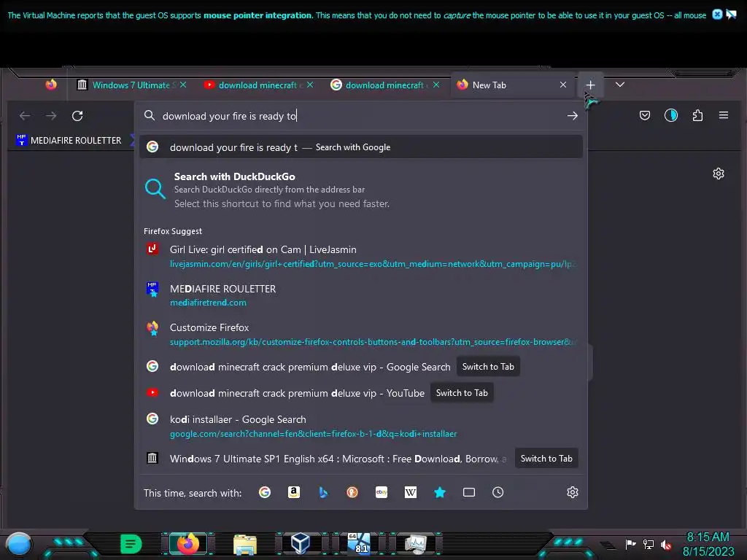The width and height of the screenshot is (747, 560).
Task: Go forward one page
Action: (x=51, y=116)
